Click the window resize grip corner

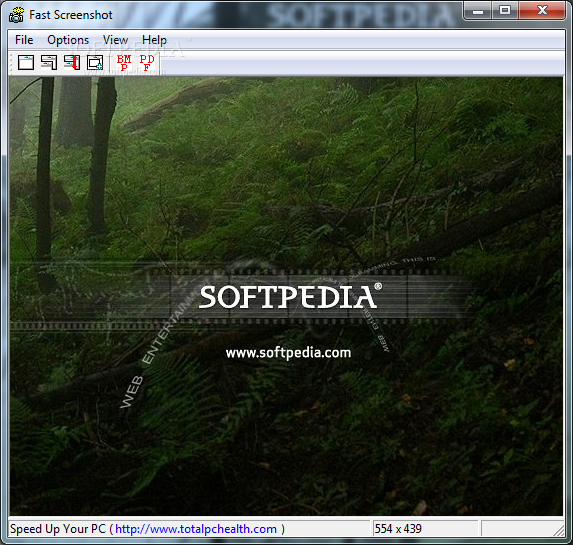coord(558,530)
